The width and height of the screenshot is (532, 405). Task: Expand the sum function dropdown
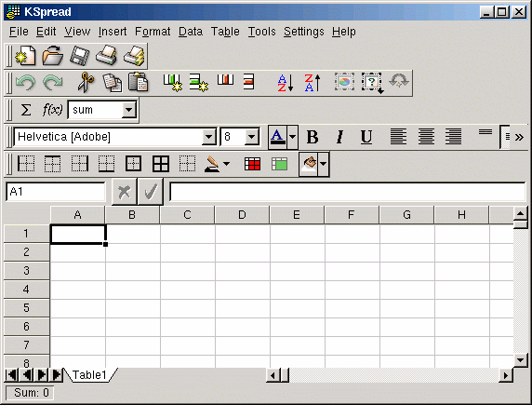click(x=128, y=110)
